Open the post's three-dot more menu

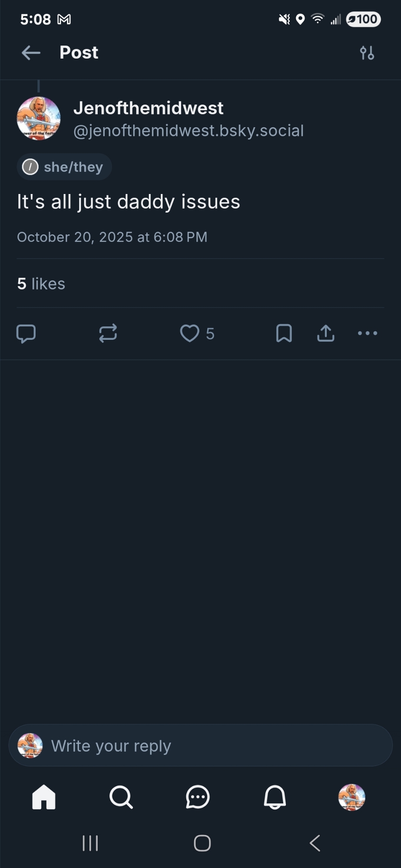pos(368,333)
